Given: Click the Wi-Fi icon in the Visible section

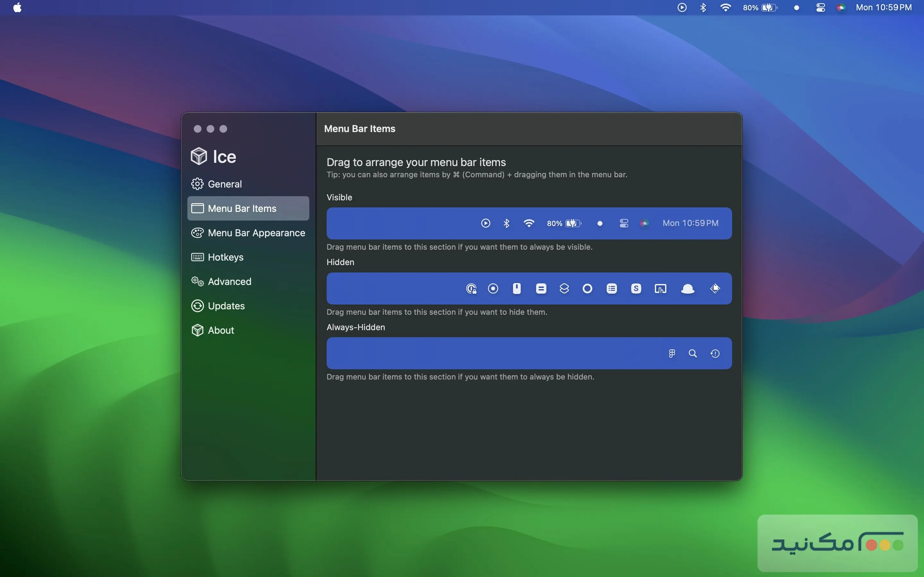Looking at the screenshot, I should pos(529,223).
